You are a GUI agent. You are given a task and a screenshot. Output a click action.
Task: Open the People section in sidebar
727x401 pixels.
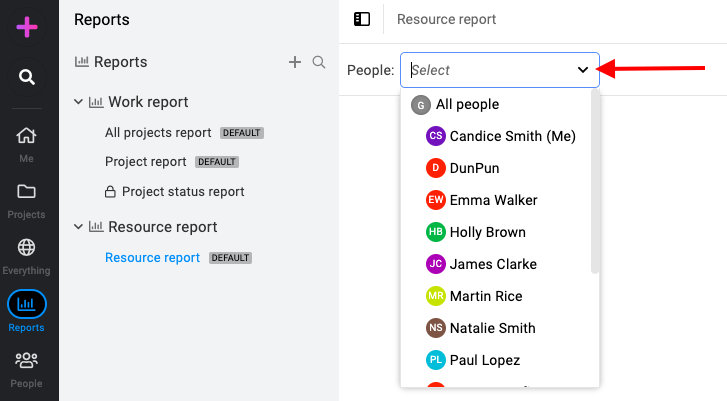point(26,370)
